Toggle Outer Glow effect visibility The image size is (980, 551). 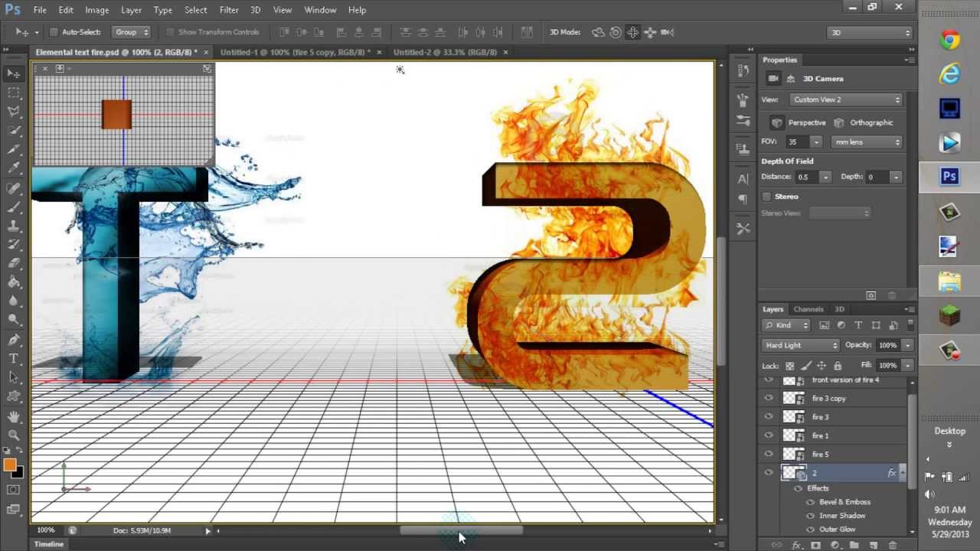coord(811,530)
